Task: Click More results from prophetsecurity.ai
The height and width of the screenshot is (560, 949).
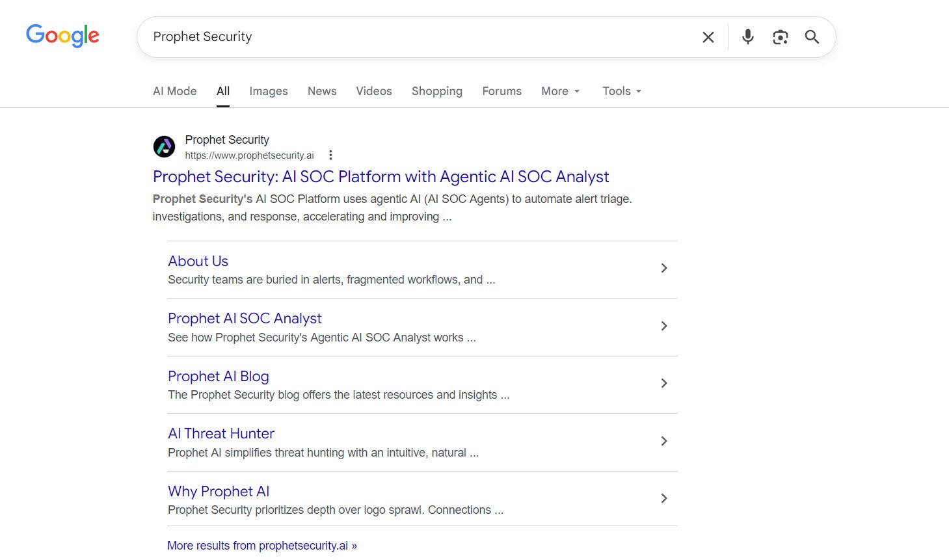Action: (x=261, y=546)
